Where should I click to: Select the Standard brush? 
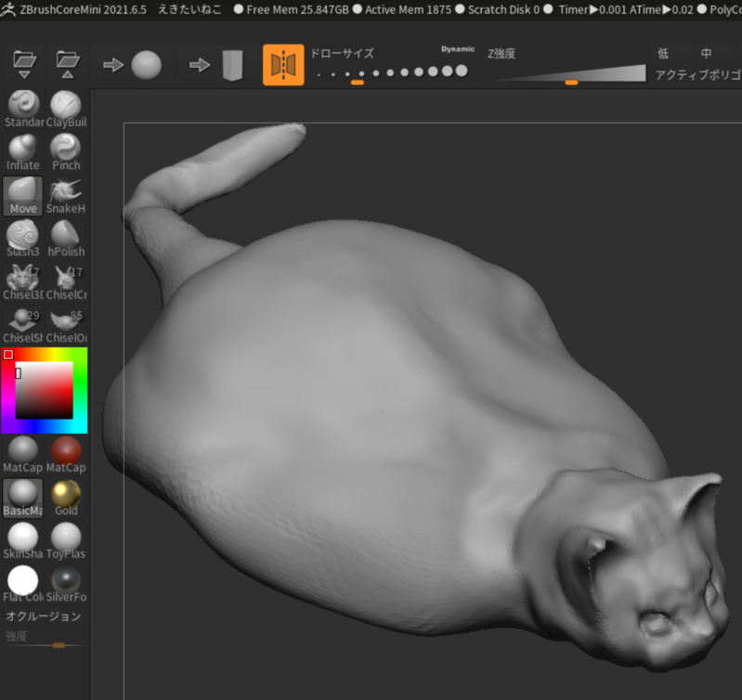point(22,109)
